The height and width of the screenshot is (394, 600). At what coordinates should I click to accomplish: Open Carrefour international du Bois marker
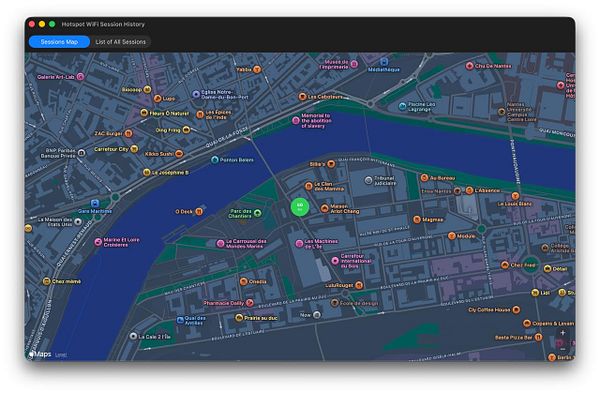click(335, 260)
